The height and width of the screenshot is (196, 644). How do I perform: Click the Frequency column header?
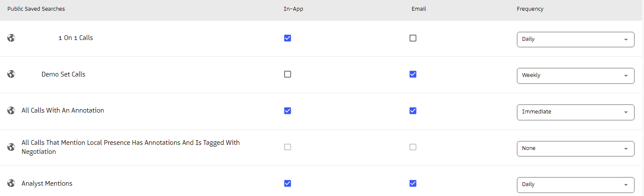pos(530,9)
